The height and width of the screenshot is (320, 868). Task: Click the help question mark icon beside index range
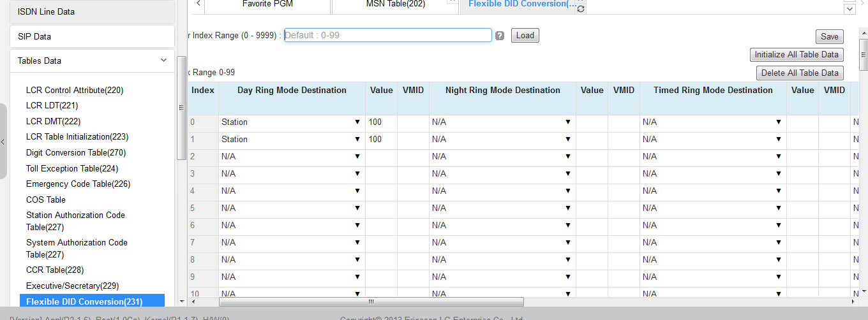tap(500, 36)
